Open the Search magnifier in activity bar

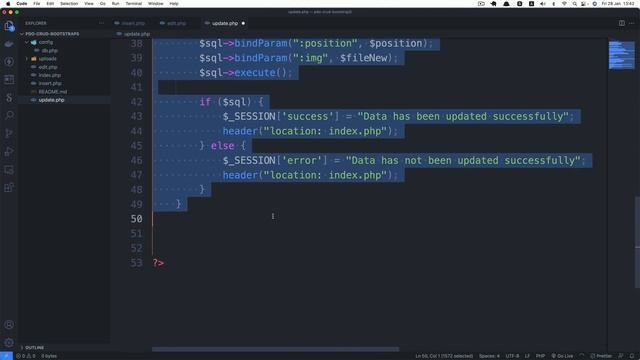[9, 115]
